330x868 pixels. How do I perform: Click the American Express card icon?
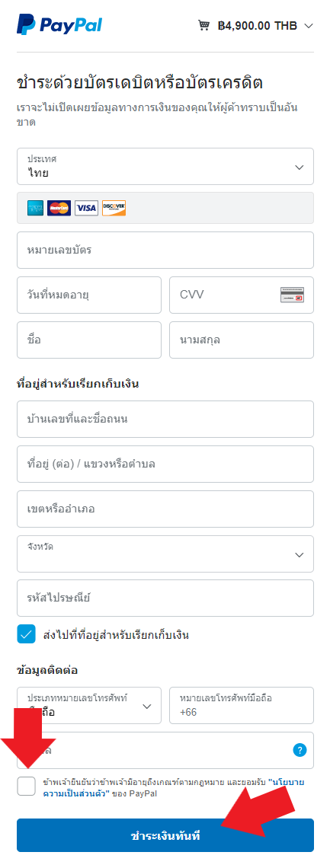click(35, 208)
